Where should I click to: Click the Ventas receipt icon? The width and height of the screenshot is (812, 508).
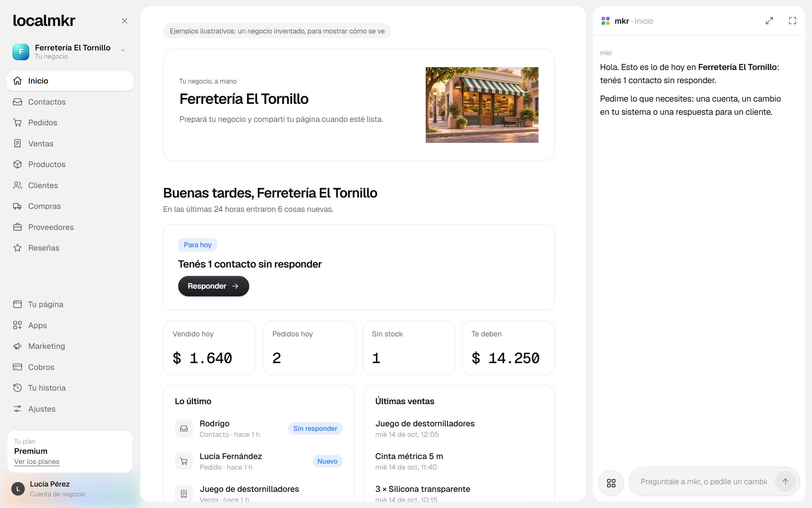click(17, 143)
